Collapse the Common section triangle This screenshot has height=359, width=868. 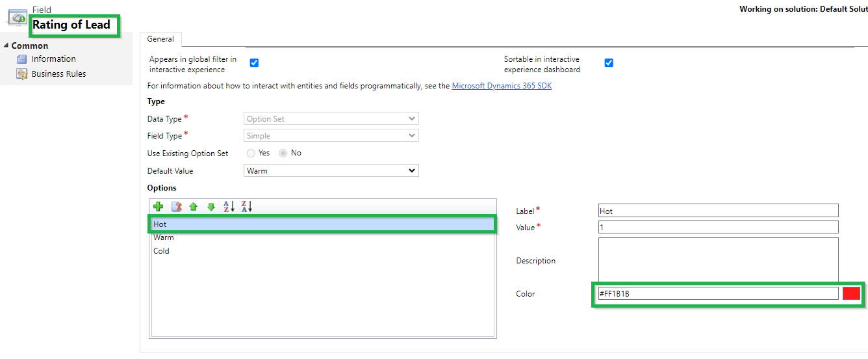click(6, 46)
